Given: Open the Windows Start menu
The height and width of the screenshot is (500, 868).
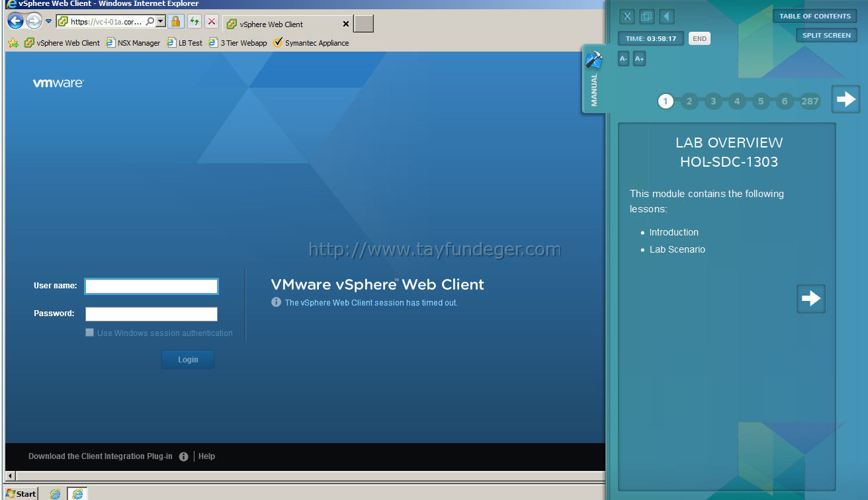Looking at the screenshot, I should (21, 493).
